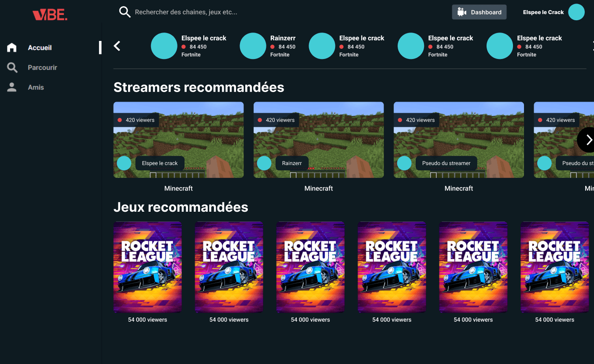Screen dimensions: 594x364
Task: Click the 'Jeux recommandées' heading
Action: tap(181, 207)
